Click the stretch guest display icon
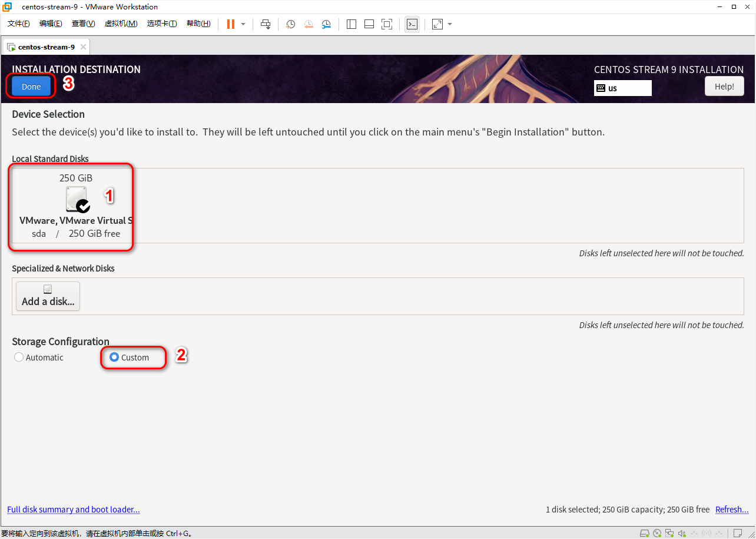756x539 pixels. click(x=437, y=24)
